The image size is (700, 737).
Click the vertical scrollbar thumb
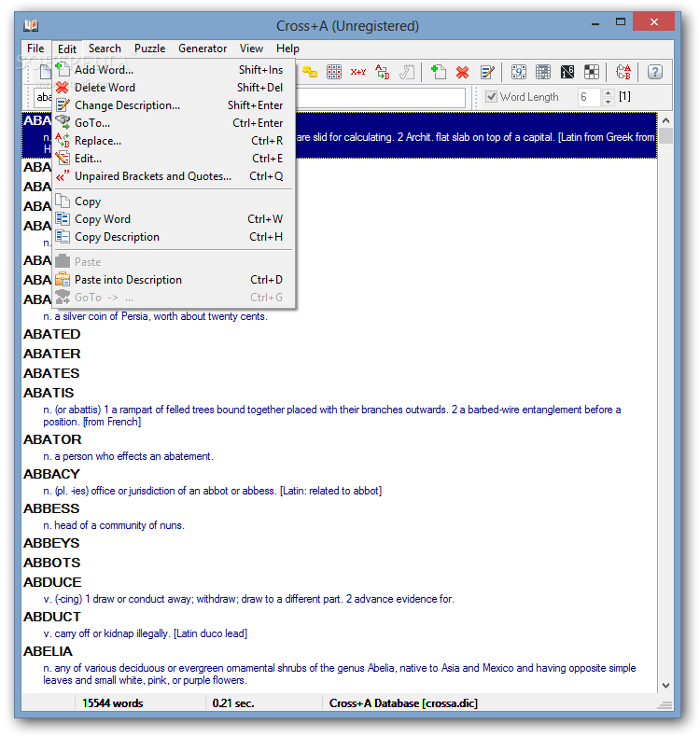[x=665, y=136]
